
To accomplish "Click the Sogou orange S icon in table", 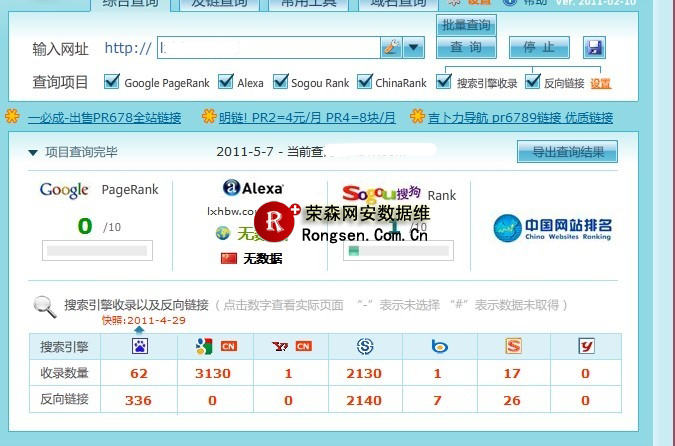I will coord(513,347).
